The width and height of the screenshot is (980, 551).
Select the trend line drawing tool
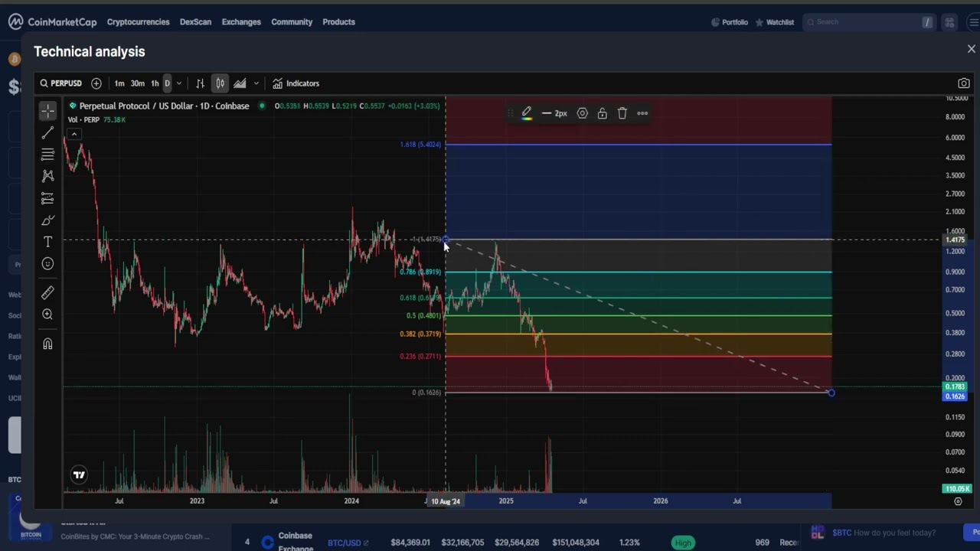coord(47,133)
